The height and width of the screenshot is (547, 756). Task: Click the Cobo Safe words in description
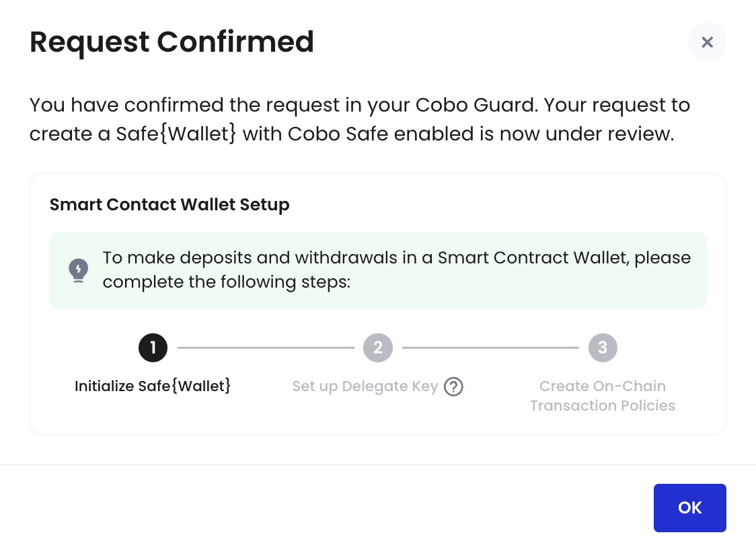tap(338, 134)
